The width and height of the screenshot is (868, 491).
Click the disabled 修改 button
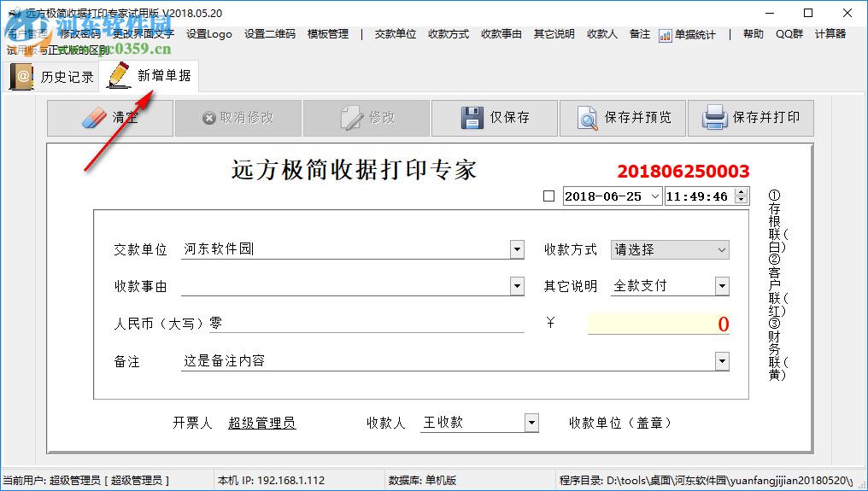367,118
